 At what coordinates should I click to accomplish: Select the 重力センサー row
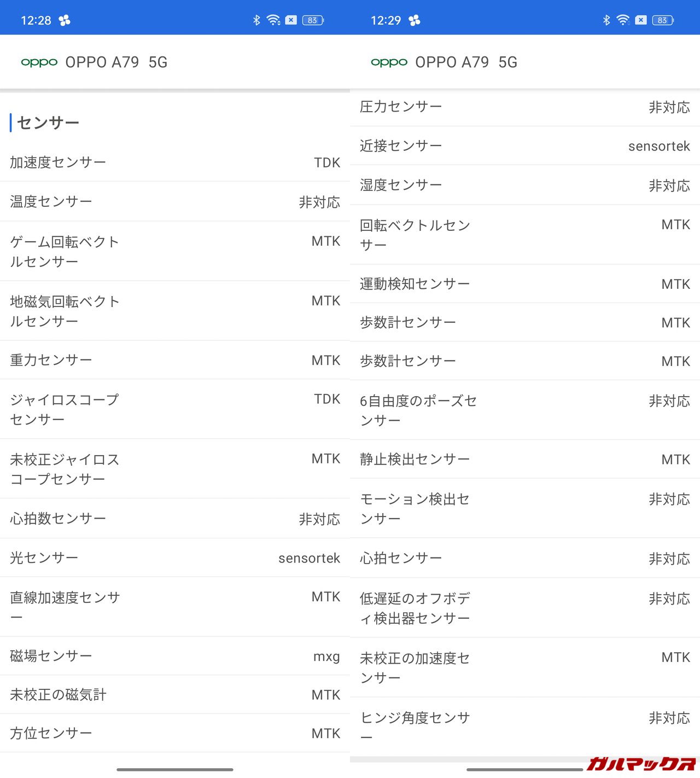click(x=175, y=360)
